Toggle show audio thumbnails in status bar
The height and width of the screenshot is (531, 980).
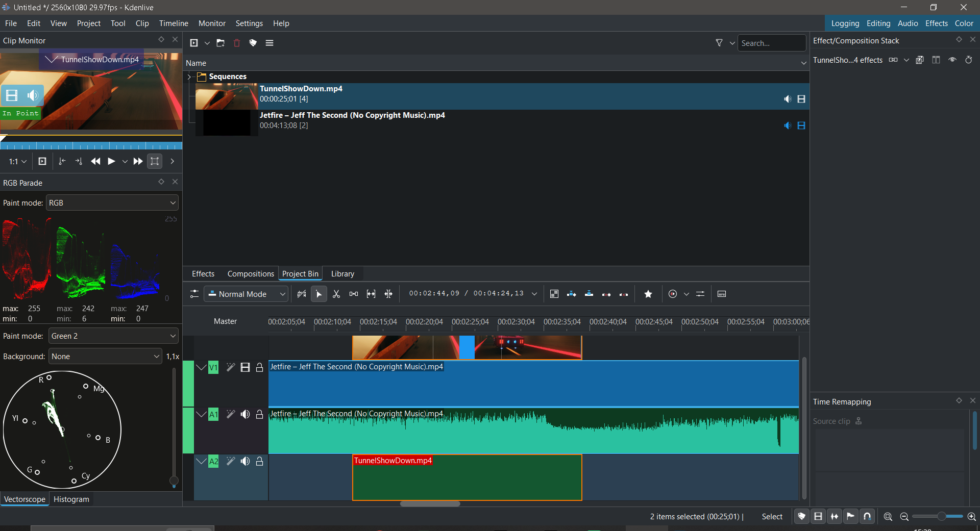(835, 517)
